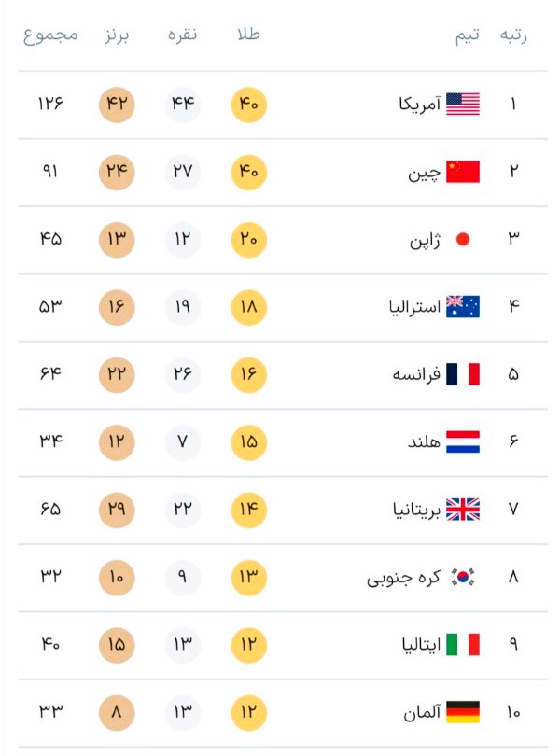Select the طلا (gold) column header

coord(249,35)
